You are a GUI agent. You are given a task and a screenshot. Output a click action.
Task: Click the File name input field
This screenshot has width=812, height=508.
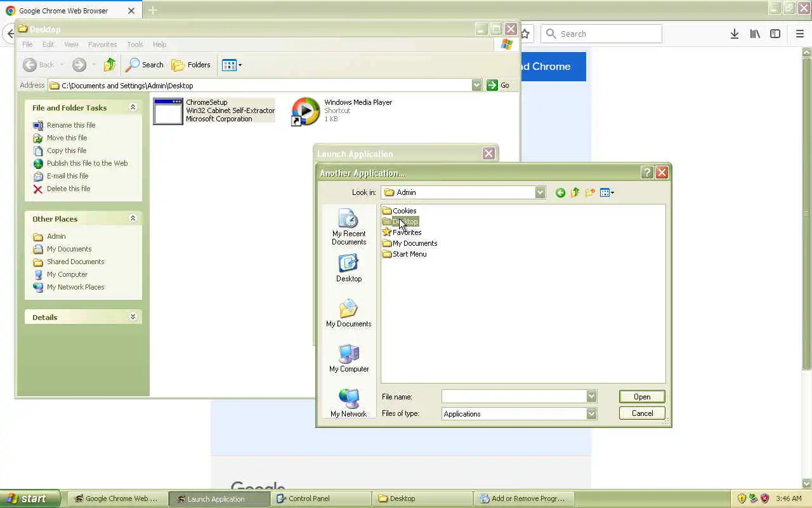(x=514, y=397)
